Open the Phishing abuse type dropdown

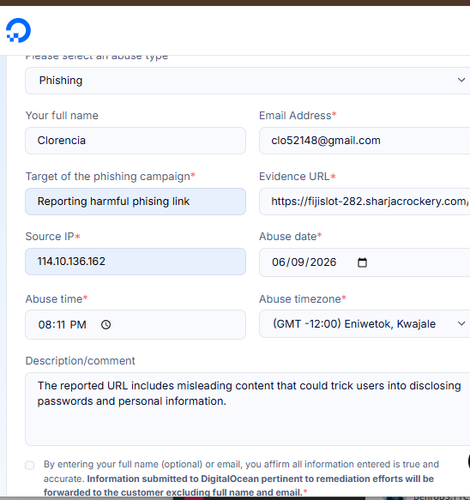click(247, 80)
